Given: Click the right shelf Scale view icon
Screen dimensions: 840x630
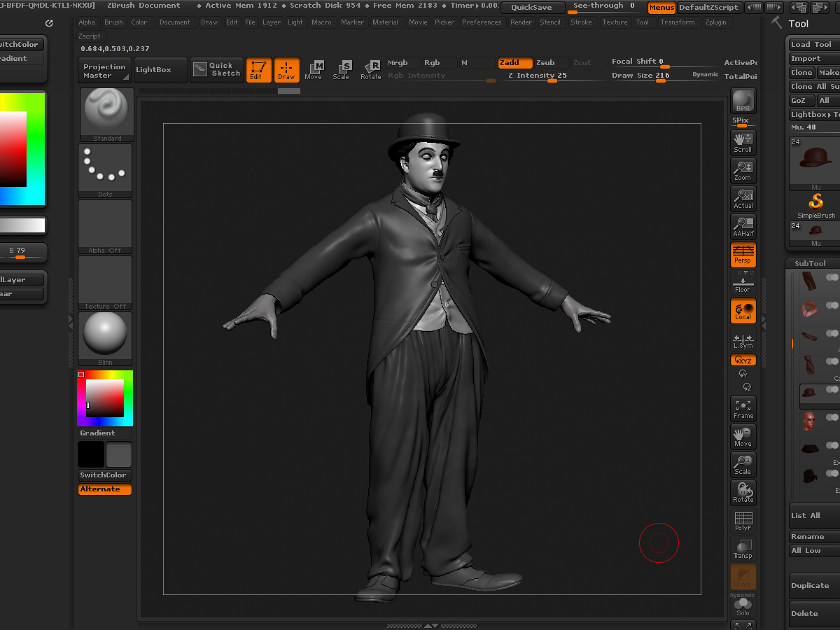Looking at the screenshot, I should (743, 465).
